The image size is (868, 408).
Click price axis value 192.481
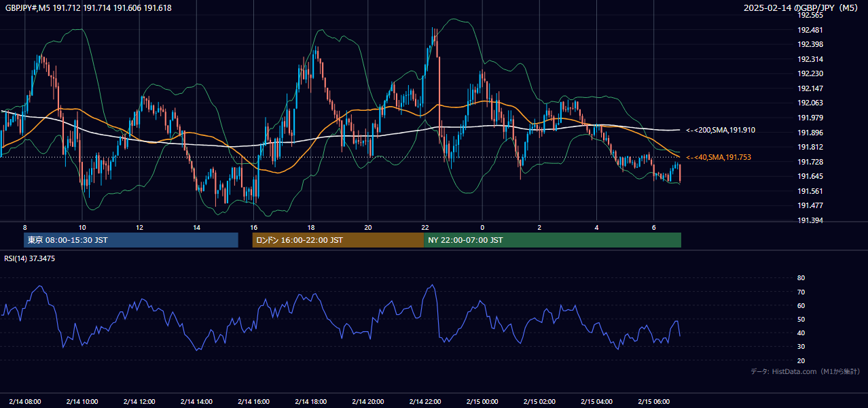pyautogui.click(x=810, y=30)
